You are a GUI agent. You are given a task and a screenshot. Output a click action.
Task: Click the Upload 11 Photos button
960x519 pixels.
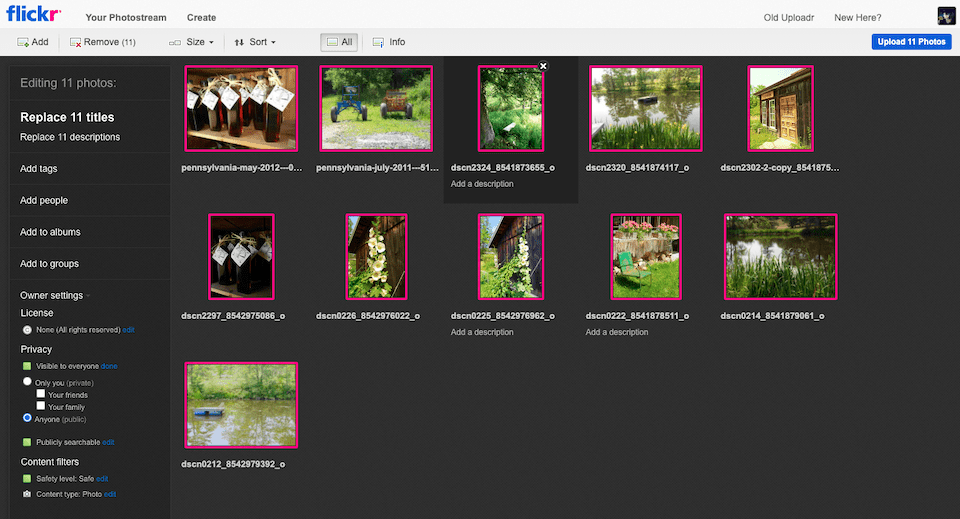911,42
